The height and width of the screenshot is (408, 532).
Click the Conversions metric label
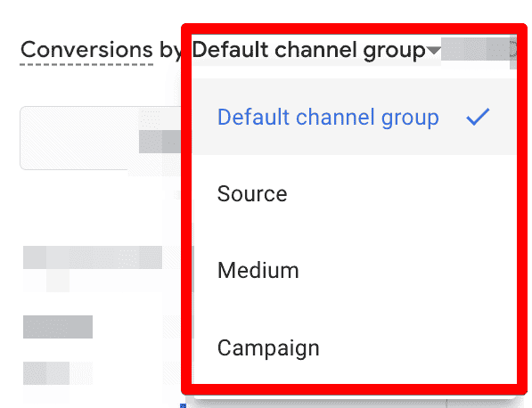coord(86,50)
